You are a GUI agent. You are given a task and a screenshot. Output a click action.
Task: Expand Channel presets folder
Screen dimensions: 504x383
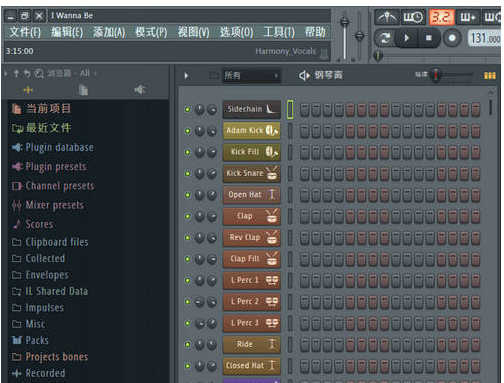[53, 186]
